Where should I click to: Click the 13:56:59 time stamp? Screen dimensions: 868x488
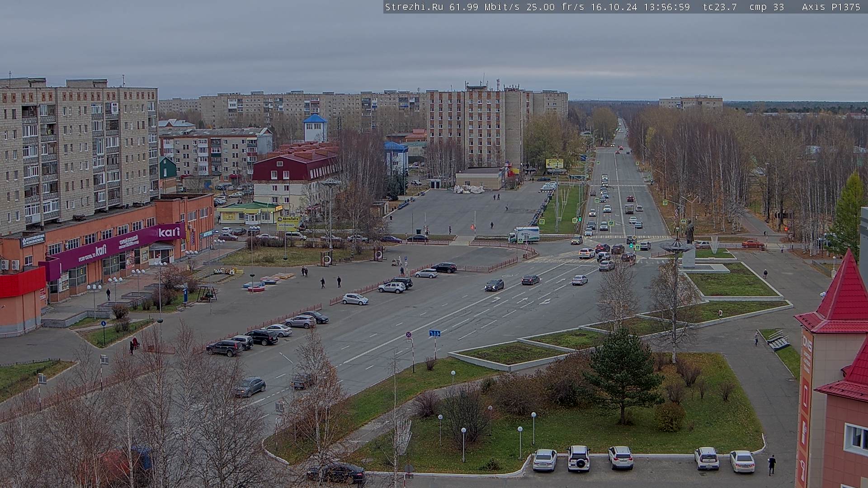[667, 7]
